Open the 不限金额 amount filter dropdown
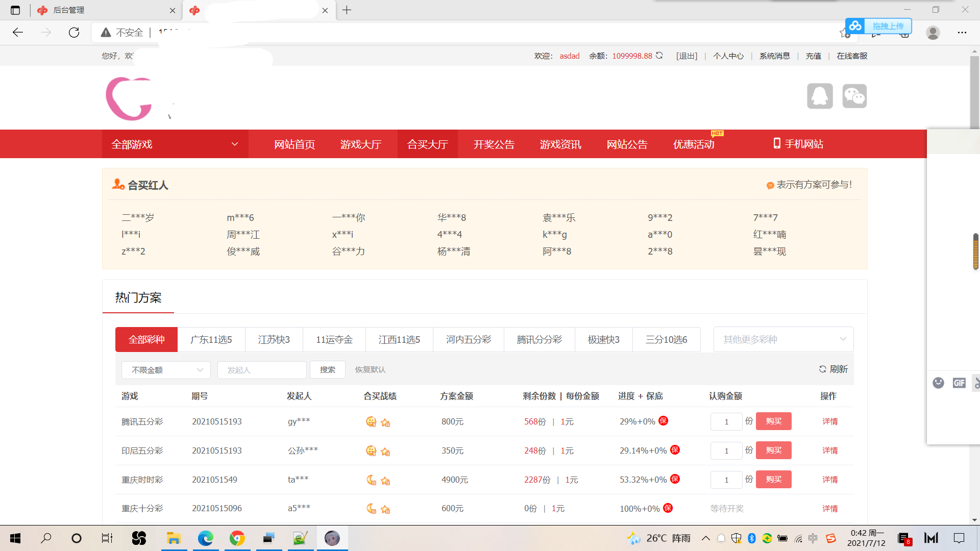This screenshot has height=551, width=980. tap(166, 370)
